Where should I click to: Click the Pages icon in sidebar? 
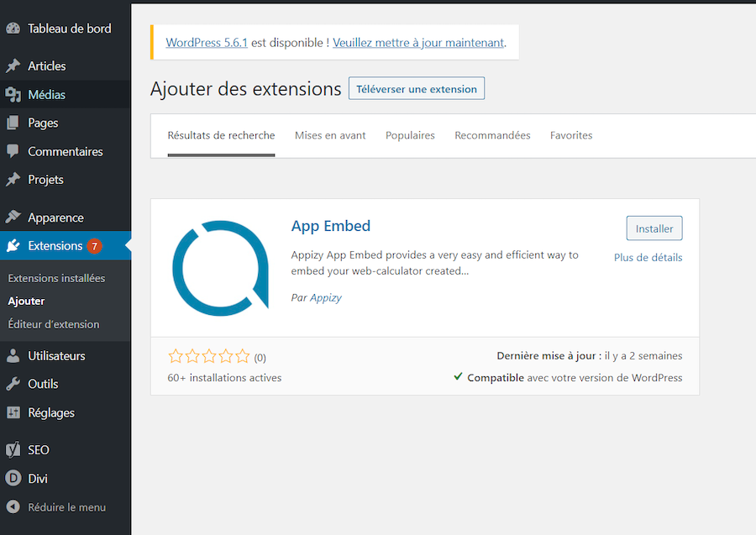coord(13,123)
